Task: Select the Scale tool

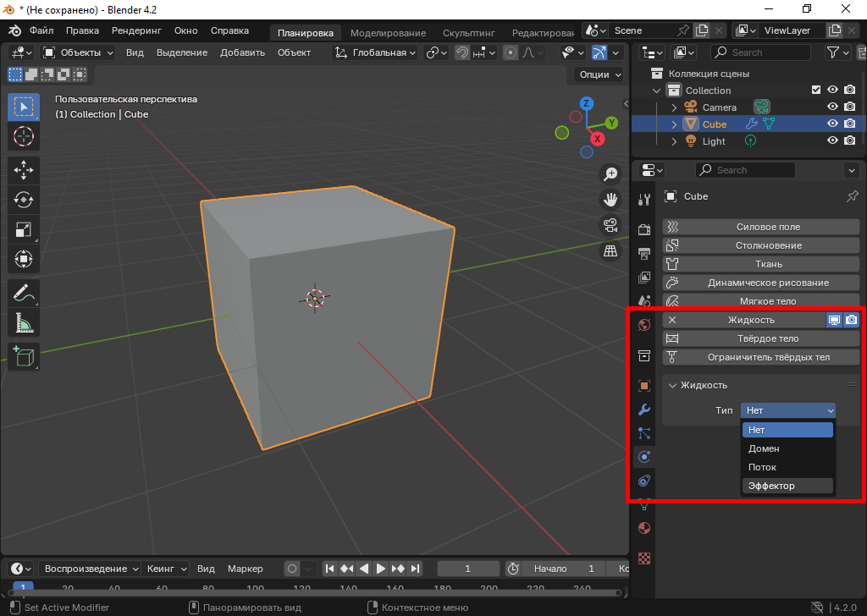Action: point(24,229)
